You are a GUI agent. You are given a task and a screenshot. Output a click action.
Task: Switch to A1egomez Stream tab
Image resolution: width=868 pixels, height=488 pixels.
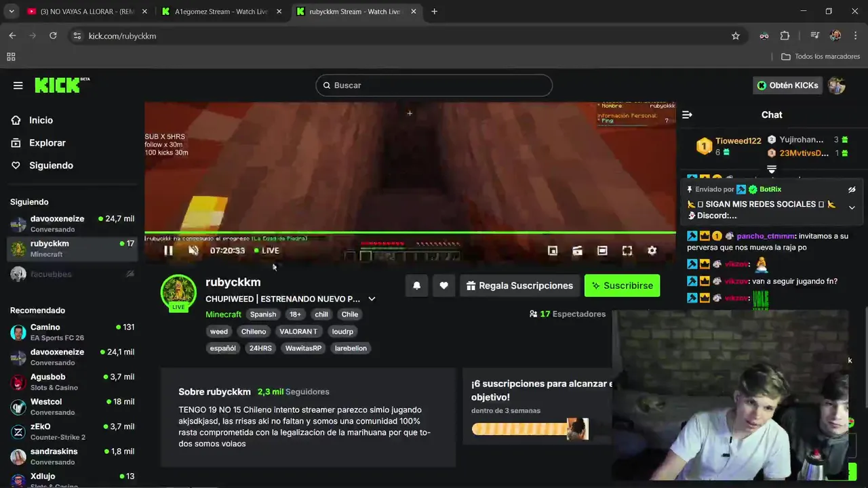(x=221, y=12)
